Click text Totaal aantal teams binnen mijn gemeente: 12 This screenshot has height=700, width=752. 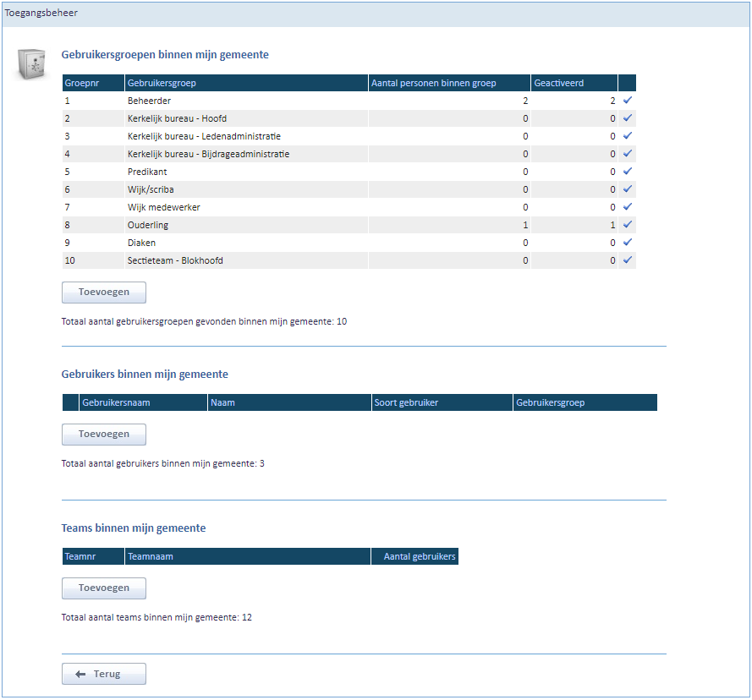pos(156,617)
